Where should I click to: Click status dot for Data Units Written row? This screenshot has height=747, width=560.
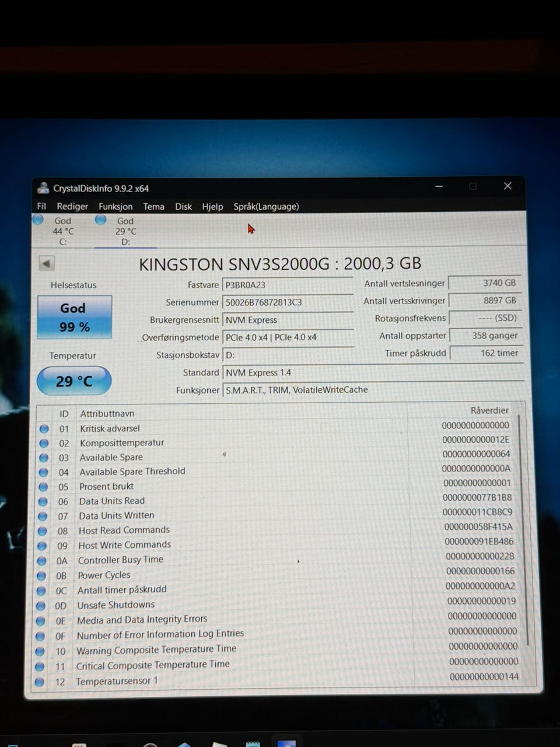click(x=43, y=516)
